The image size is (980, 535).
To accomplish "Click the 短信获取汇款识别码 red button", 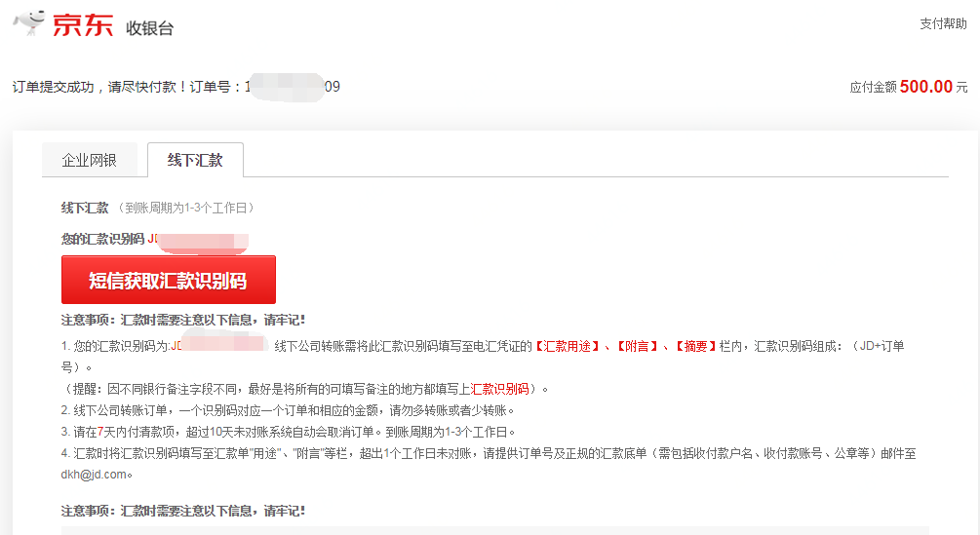I will tap(168, 280).
